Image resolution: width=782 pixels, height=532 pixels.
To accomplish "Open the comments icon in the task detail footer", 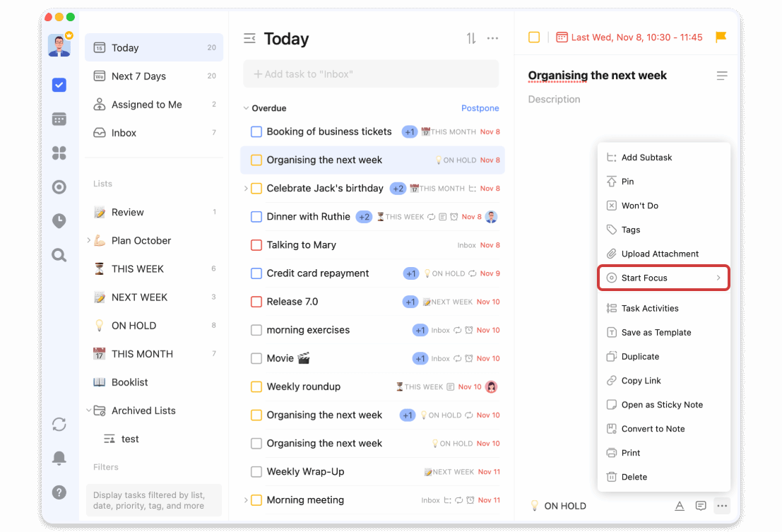I will pyautogui.click(x=701, y=506).
